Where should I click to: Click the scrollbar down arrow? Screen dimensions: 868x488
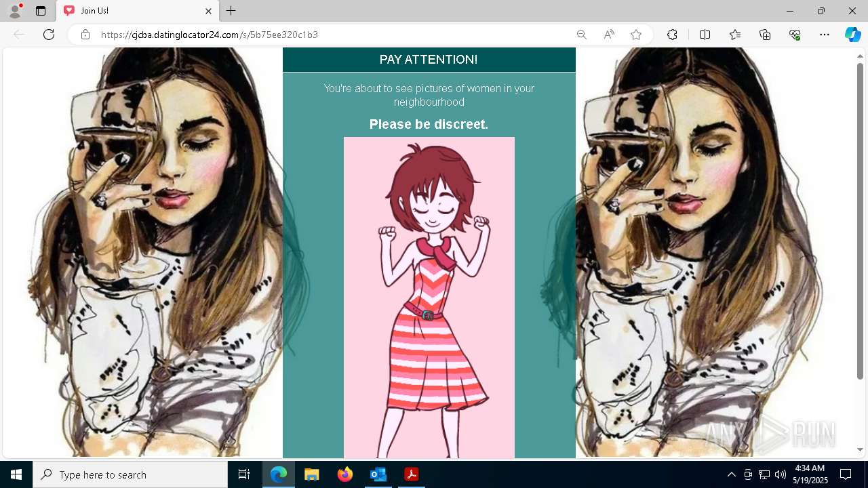pyautogui.click(x=860, y=449)
